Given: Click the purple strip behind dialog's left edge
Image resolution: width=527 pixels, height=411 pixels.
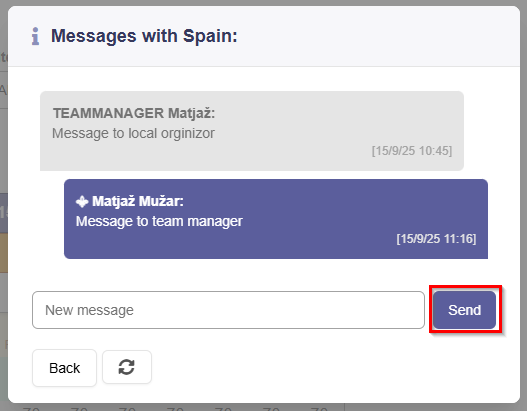Looking at the screenshot, I should click(4, 213).
